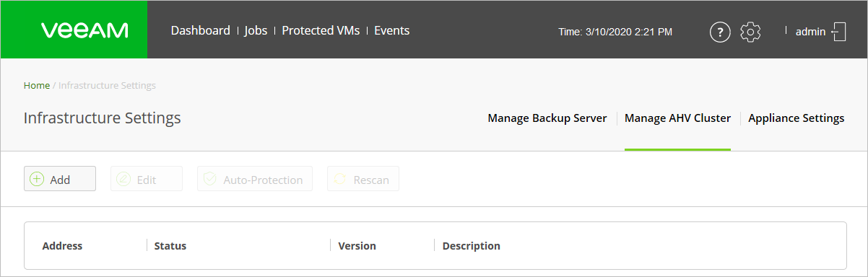Select the Manage AHV Cluster tab
This screenshot has height=277, width=868.
click(x=677, y=118)
